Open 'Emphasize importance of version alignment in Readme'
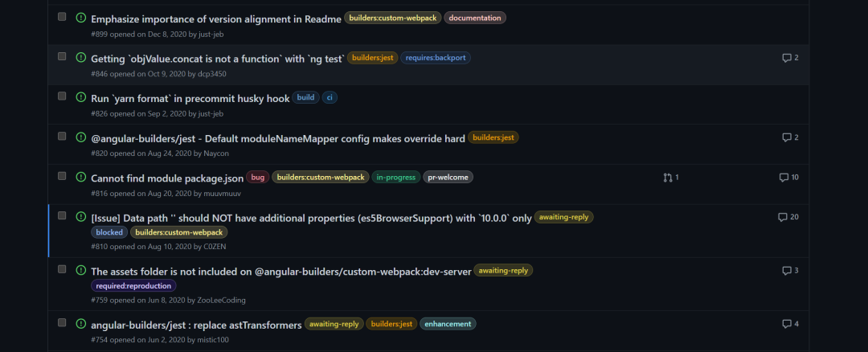Viewport: 868px width, 352px height. click(x=216, y=19)
